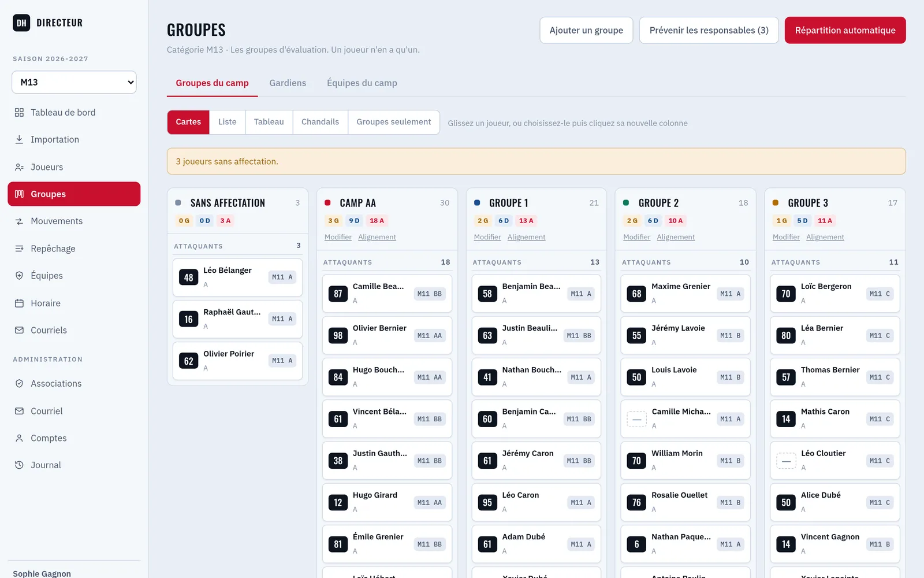Click the Horaire calendar icon
Screen dimensions: 924x578
pyautogui.click(x=19, y=303)
